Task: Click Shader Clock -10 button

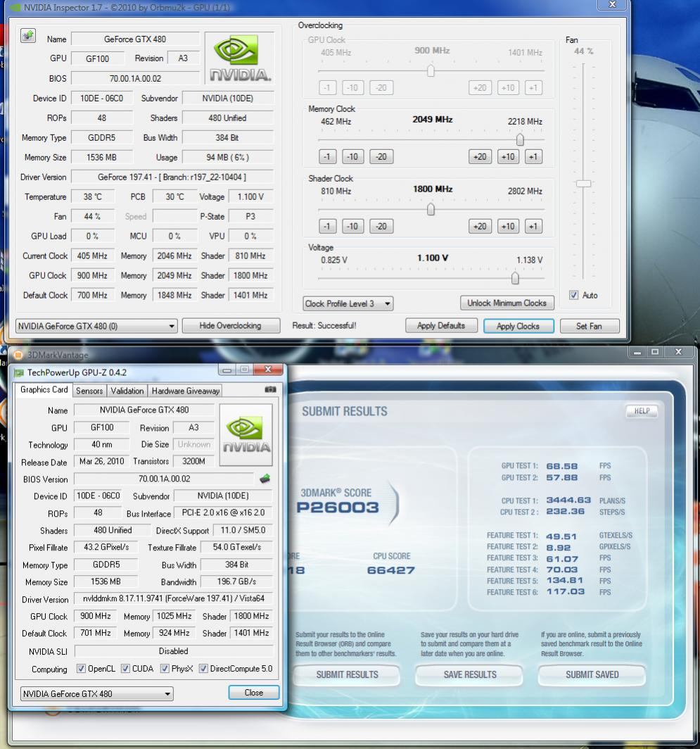Action: pos(352,227)
